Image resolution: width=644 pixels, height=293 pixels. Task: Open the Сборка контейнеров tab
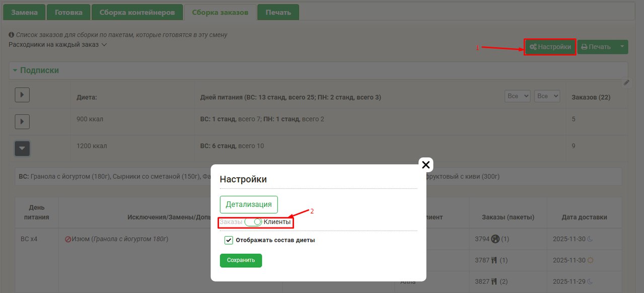click(x=137, y=13)
